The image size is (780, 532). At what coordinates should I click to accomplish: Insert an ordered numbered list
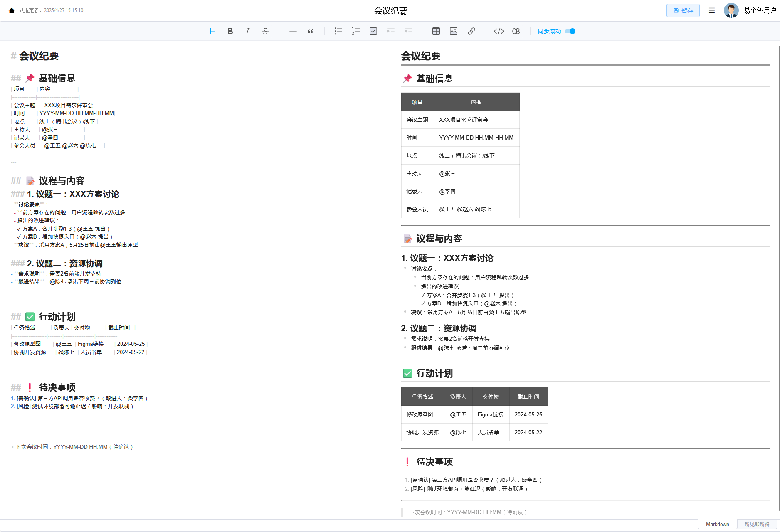click(x=356, y=31)
